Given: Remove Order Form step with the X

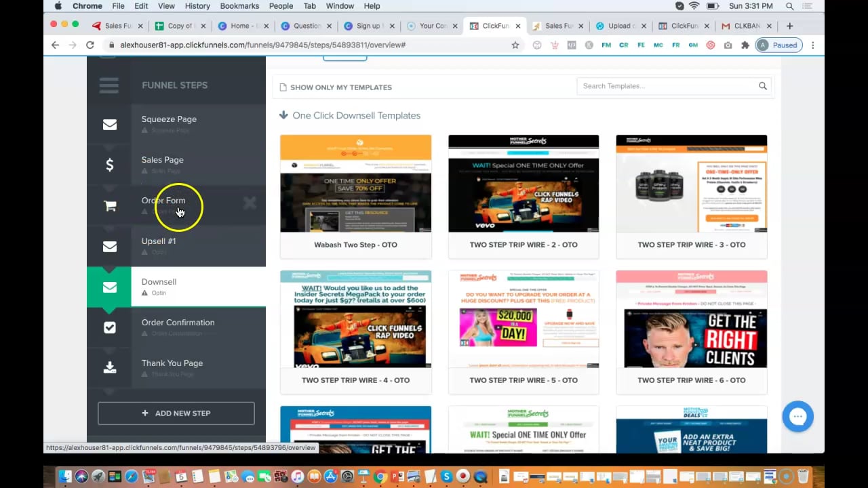Looking at the screenshot, I should 250,203.
